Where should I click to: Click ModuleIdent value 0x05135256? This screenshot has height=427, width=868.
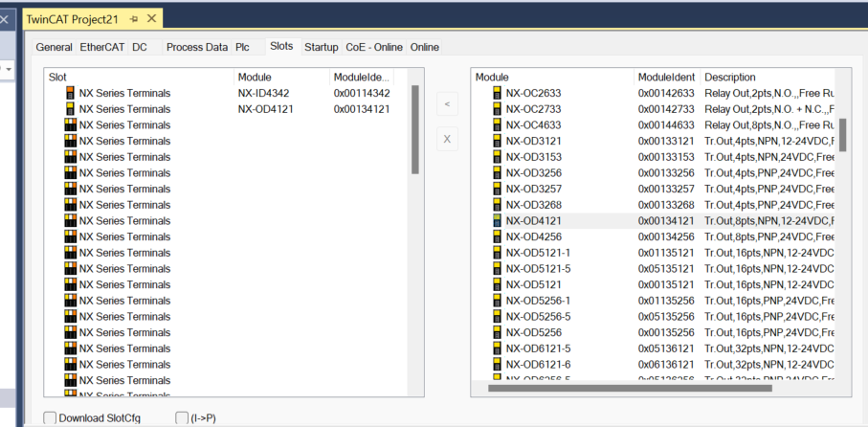[666, 316]
